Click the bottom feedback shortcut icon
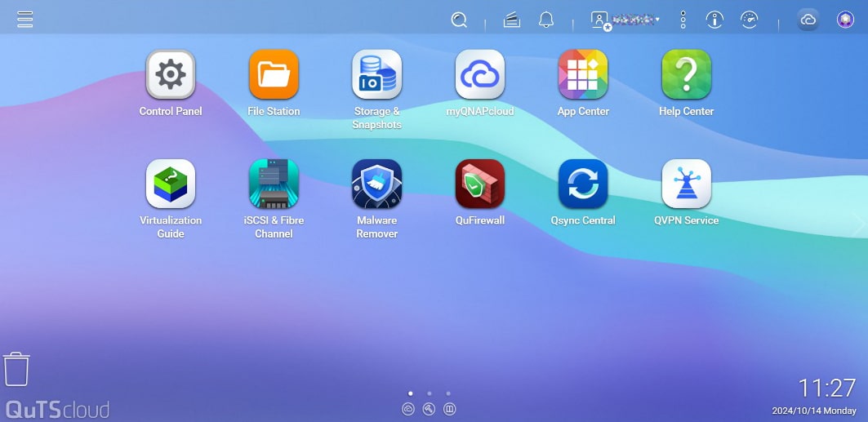Screen dimensions: 868x422 tap(449, 409)
